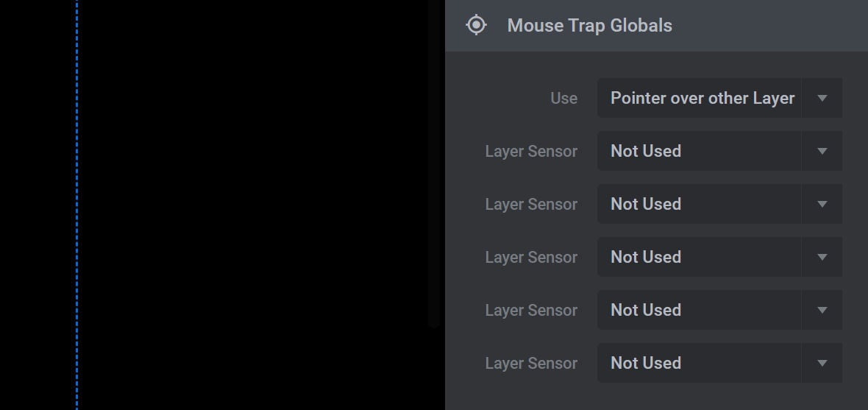Click the last Layer Sensor label
This screenshot has height=410, width=868.
pos(531,364)
